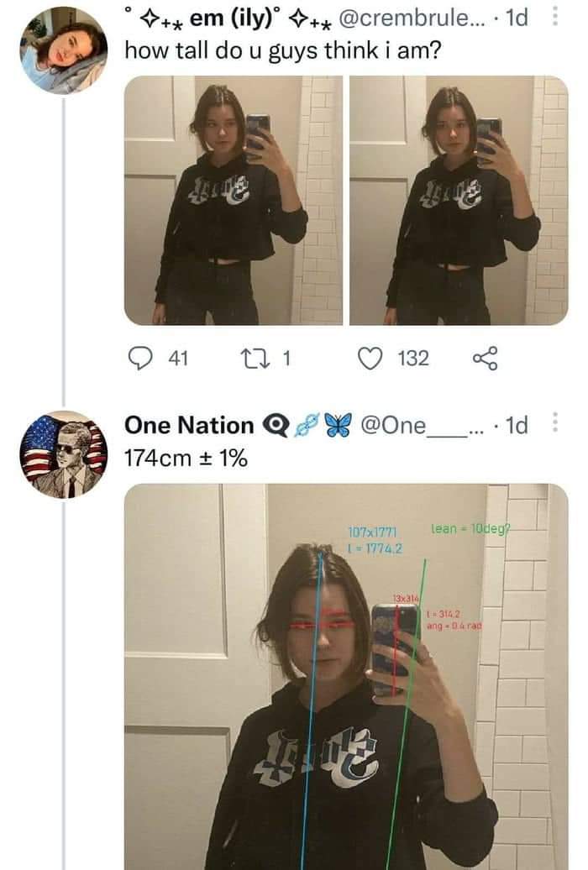588x870 pixels.
Task: Open the "174cm ± 1%" reply text
Action: pyautogui.click(x=186, y=459)
